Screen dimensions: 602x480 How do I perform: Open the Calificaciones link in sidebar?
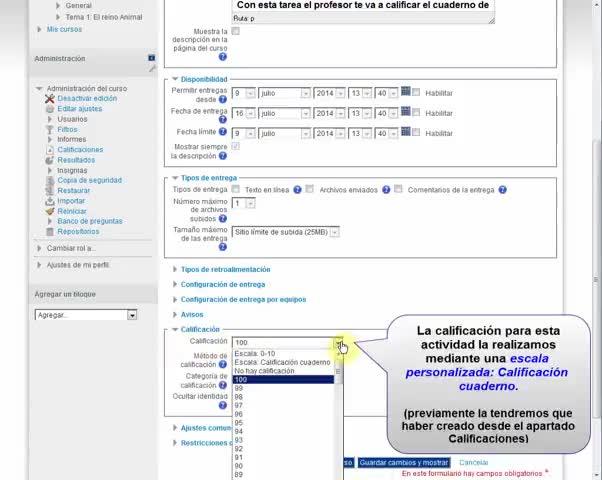pyautogui.click(x=80, y=150)
